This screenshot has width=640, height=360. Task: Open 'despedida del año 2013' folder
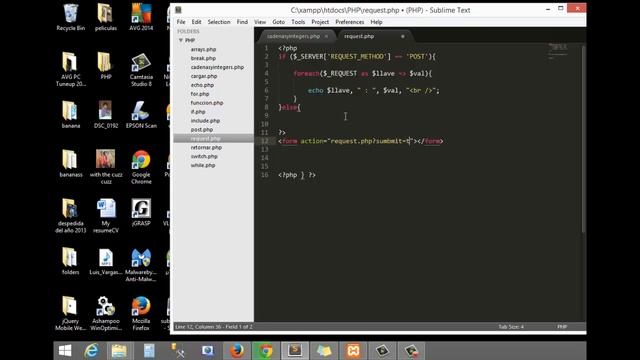click(x=71, y=216)
